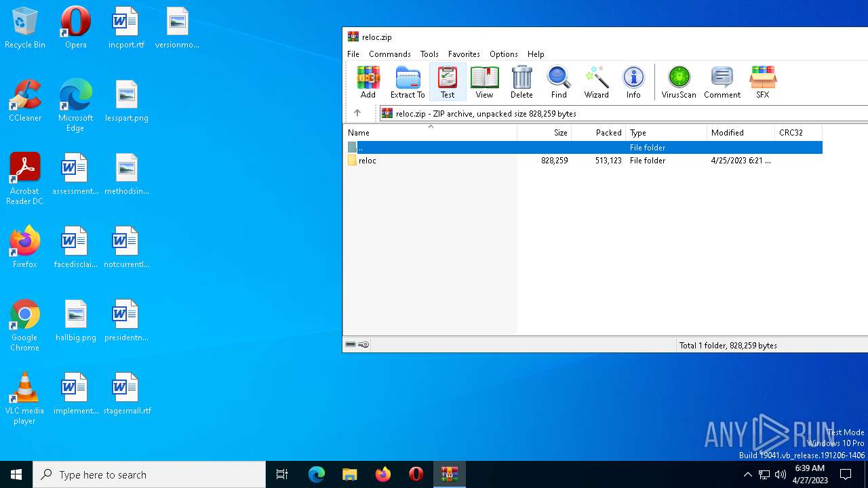Viewport: 868px width, 488px height.
Task: Select the Firefox desktop shortcut
Action: pos(25,248)
